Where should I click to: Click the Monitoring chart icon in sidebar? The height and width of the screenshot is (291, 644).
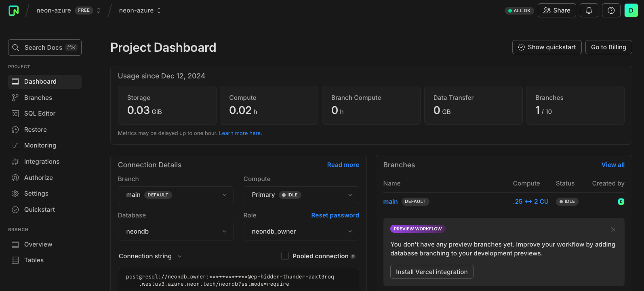point(15,145)
